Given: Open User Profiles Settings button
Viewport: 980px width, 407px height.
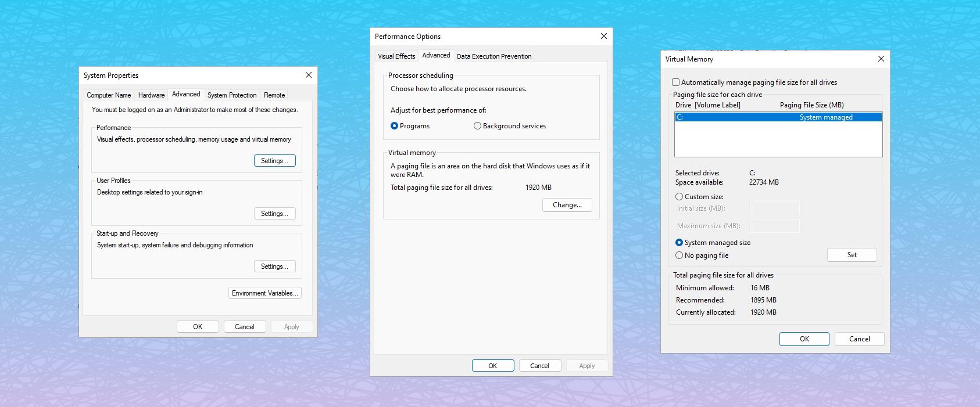Looking at the screenshot, I should [274, 214].
